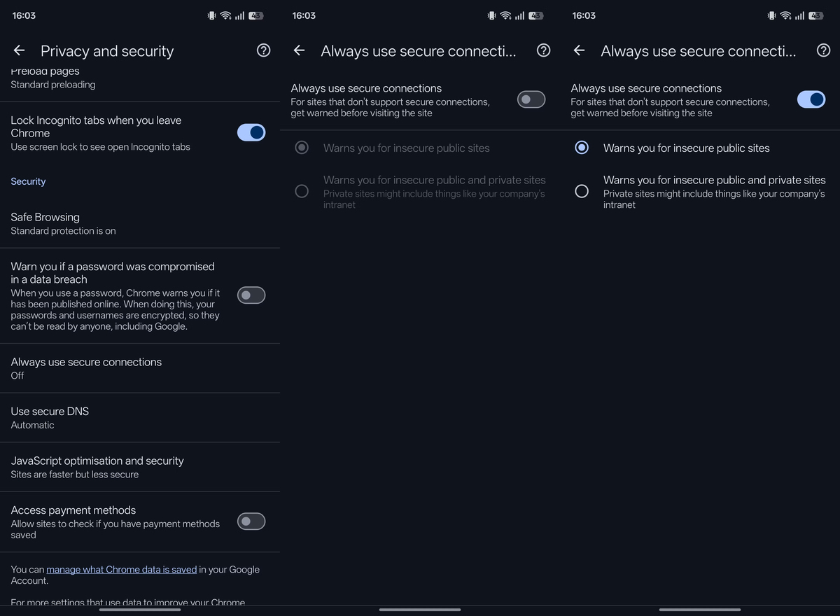Tap Wi-Fi status icon in left status bar

pyautogui.click(x=225, y=15)
